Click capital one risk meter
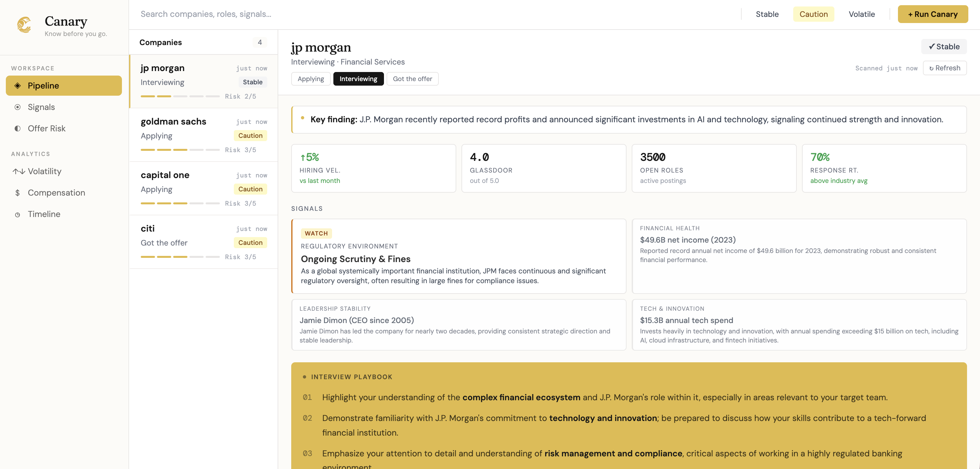Screen dimensions: 980x469 click(180, 203)
